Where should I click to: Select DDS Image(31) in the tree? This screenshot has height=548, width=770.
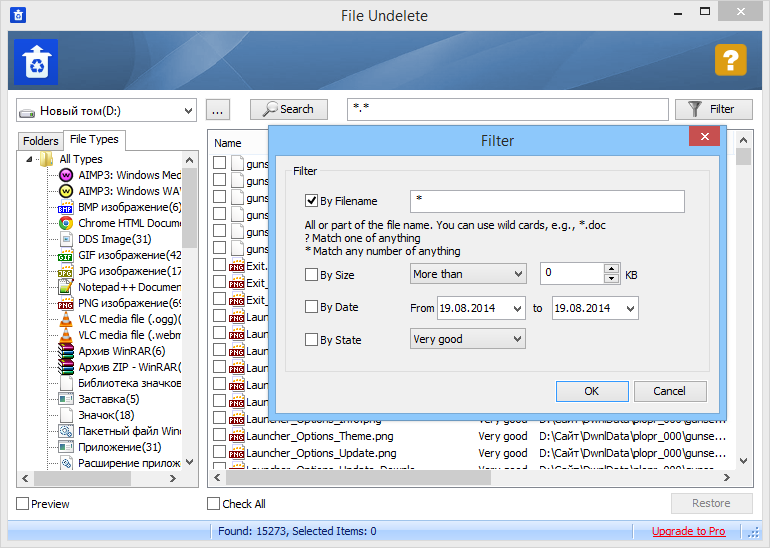(114, 239)
